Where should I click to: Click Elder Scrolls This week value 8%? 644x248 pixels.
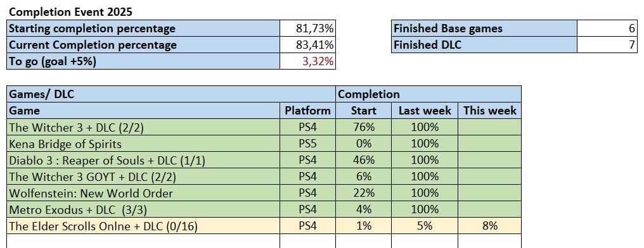coord(489,225)
